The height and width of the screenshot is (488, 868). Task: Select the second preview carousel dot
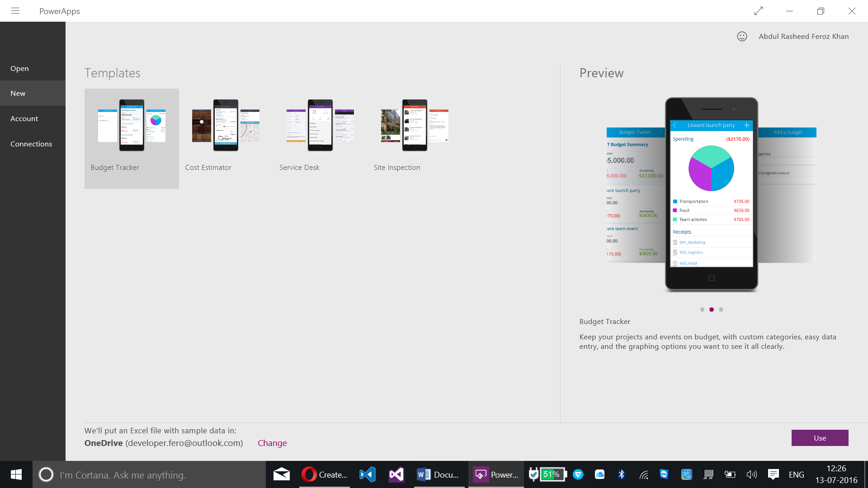click(712, 310)
